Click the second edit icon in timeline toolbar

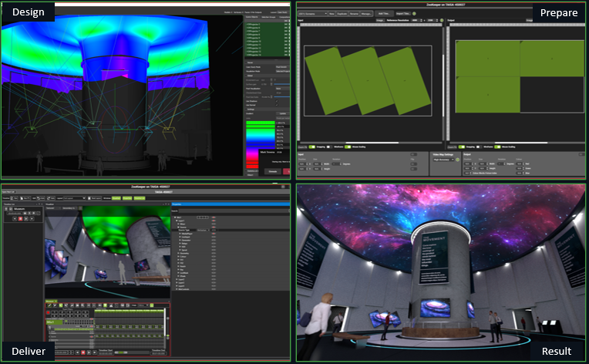coord(56,305)
